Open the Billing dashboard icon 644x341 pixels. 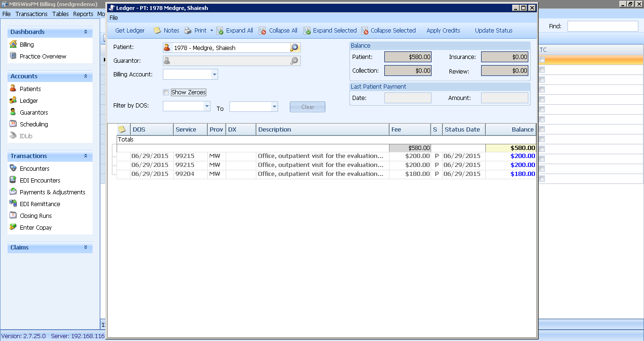[13, 44]
